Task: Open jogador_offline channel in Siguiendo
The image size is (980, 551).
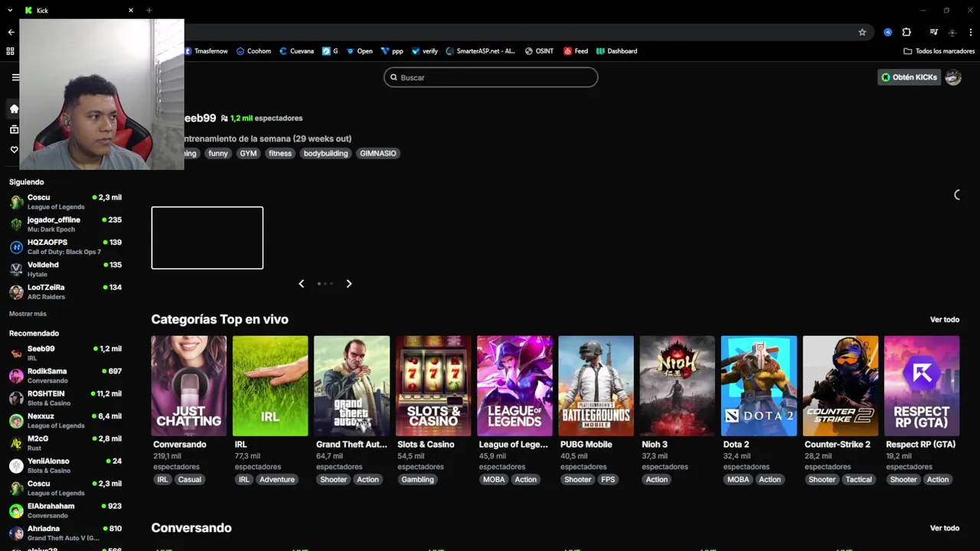Action: point(66,224)
